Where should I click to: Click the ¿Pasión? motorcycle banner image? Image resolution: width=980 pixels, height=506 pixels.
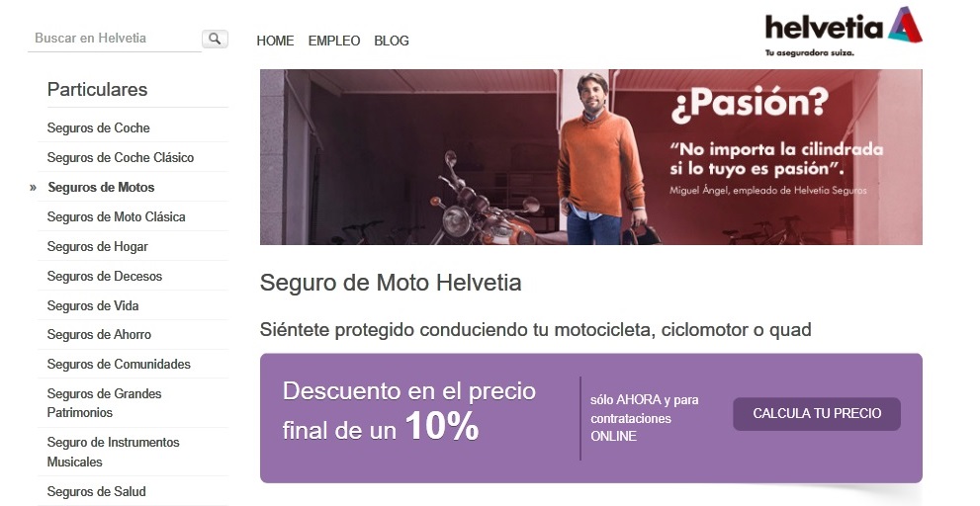[590, 157]
